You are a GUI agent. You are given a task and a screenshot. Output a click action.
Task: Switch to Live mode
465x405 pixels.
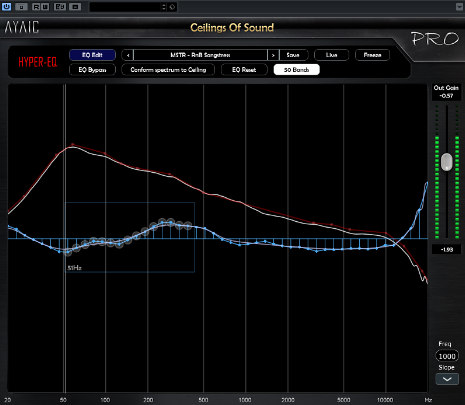(x=331, y=55)
